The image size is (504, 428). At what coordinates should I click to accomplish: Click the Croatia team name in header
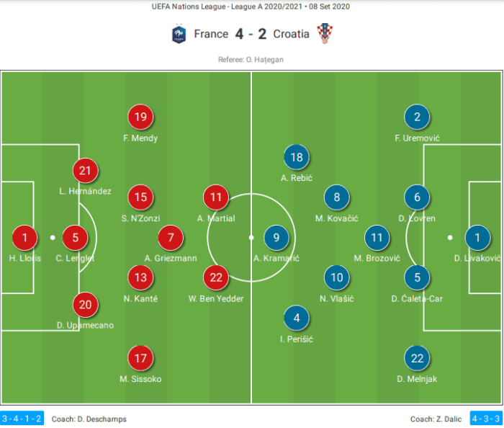(x=291, y=34)
